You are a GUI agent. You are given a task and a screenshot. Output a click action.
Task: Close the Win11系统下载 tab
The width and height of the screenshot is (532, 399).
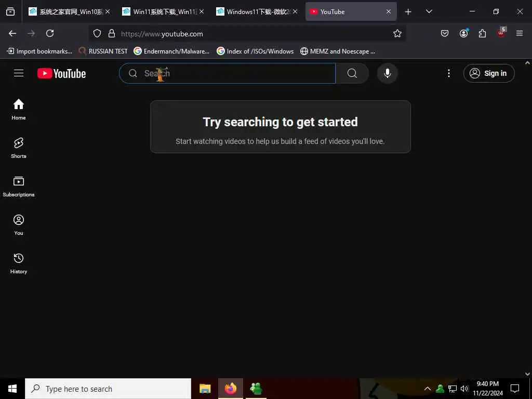tap(202, 11)
